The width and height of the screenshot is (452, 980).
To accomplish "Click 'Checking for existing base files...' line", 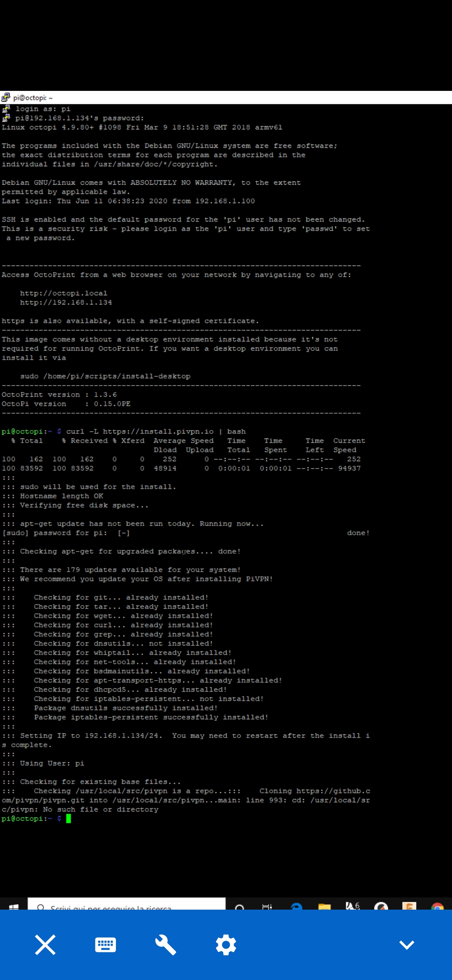I will (x=100, y=781).
